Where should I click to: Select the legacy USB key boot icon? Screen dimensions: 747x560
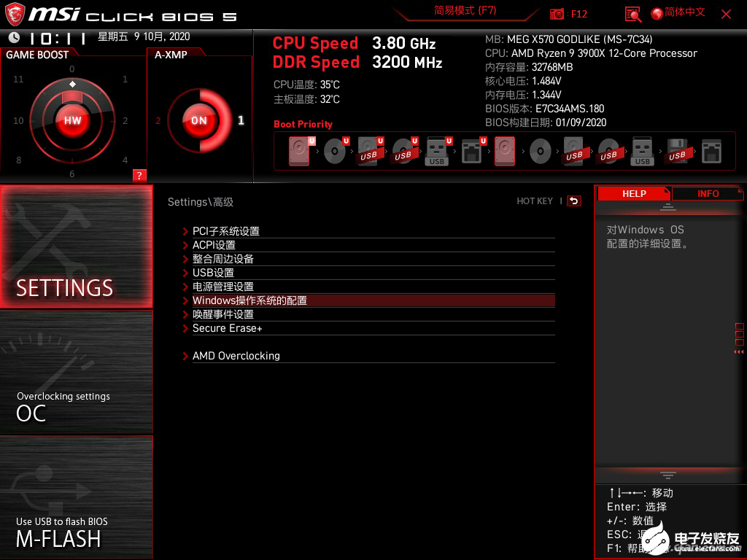(x=643, y=151)
